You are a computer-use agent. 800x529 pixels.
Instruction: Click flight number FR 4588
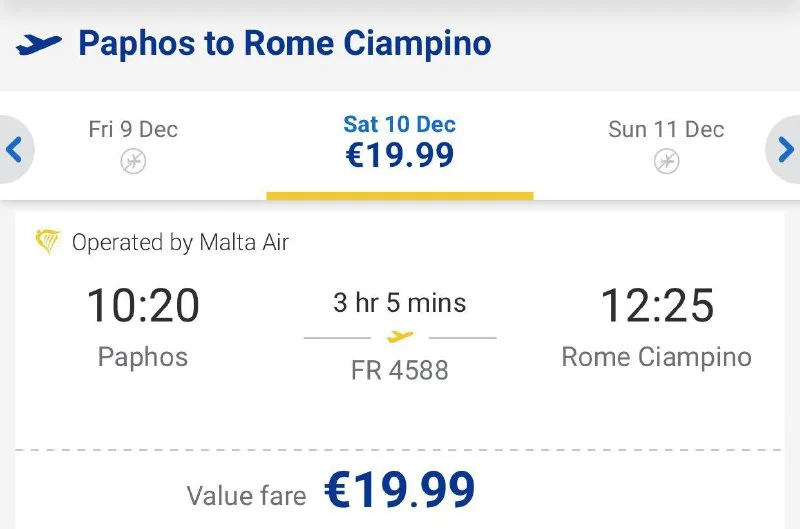399,370
